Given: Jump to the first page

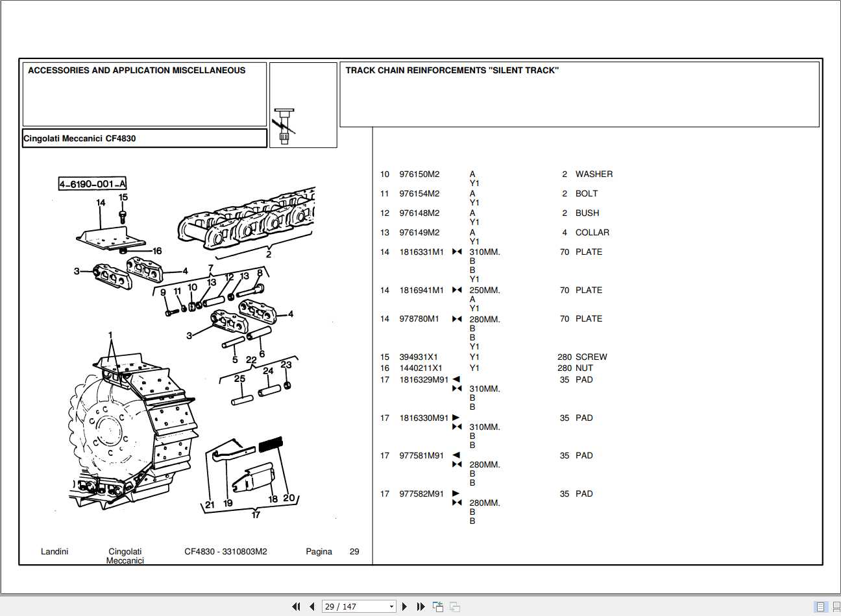Looking at the screenshot, I should click(x=297, y=606).
